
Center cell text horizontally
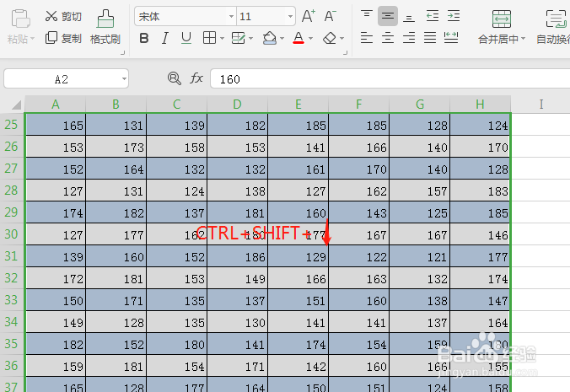[x=388, y=37]
